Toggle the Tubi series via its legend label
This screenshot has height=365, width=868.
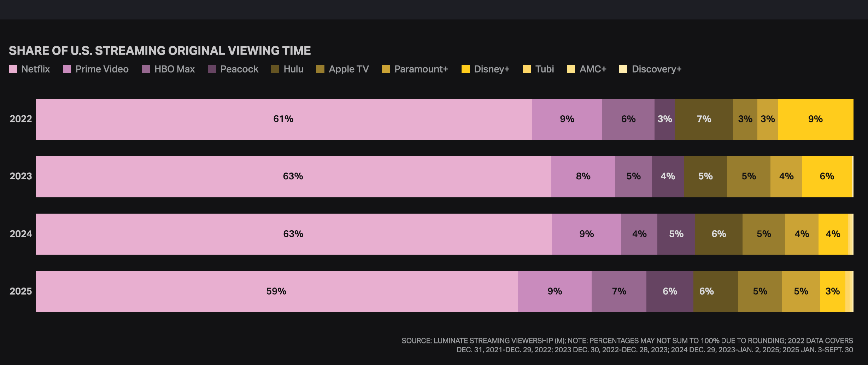pos(544,69)
